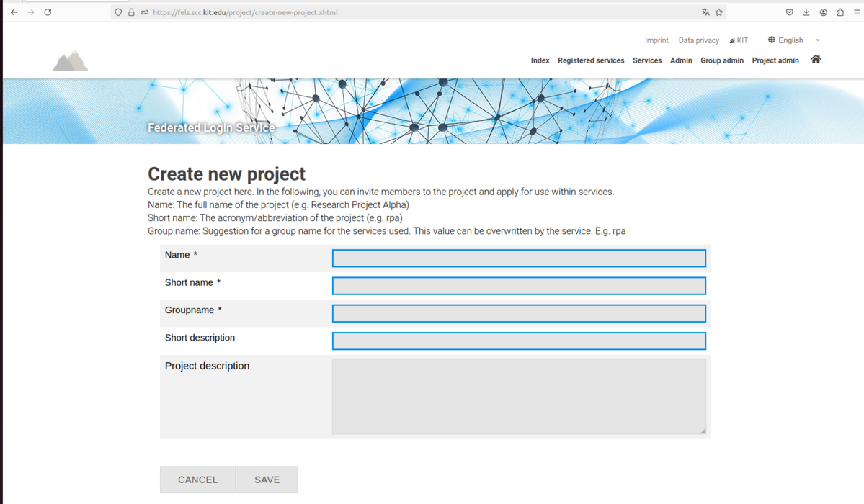Click the Project description label
This screenshot has width=864, height=504.
(x=208, y=366)
